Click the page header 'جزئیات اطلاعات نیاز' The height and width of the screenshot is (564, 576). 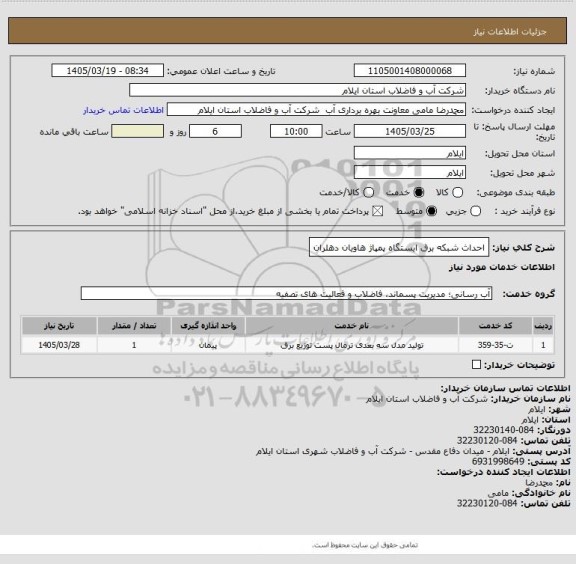coord(510,32)
